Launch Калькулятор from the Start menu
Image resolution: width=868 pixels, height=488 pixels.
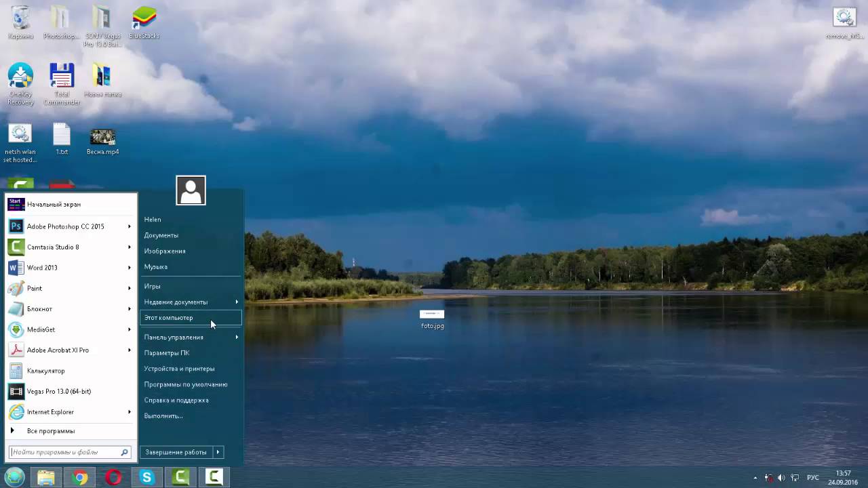coord(71,371)
